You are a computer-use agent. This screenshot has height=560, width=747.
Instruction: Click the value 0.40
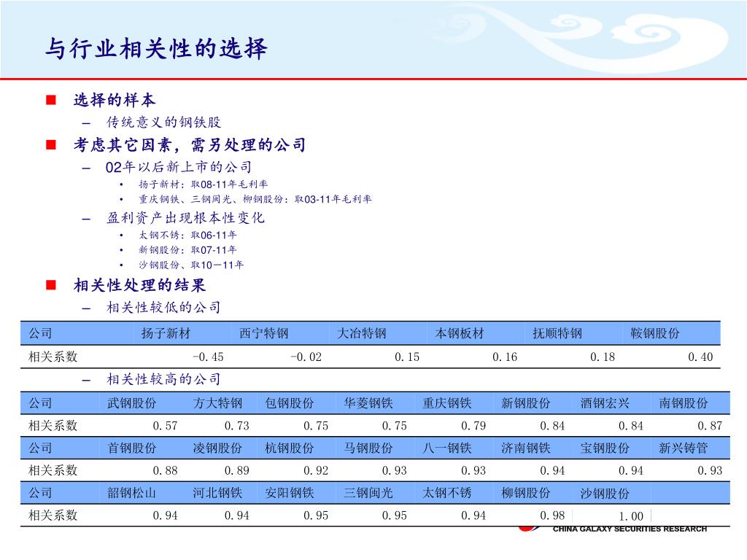tap(700, 357)
